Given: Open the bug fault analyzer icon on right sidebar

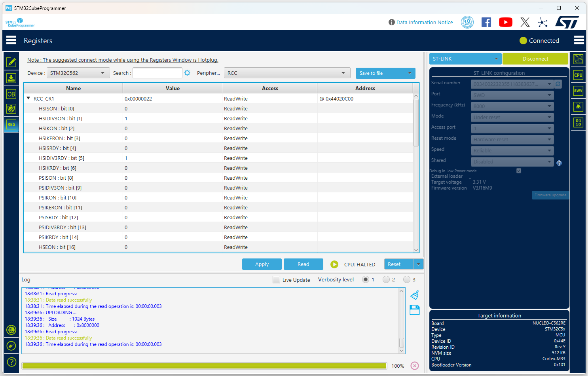Looking at the screenshot, I should coord(578,106).
